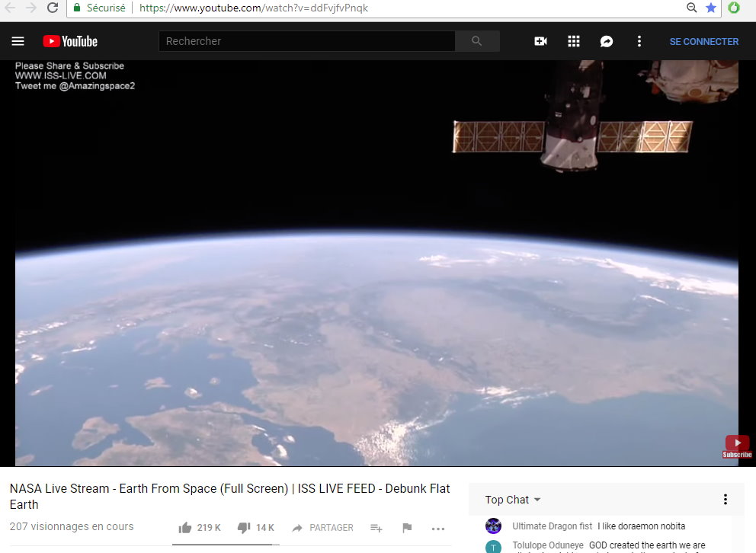Click the green secure padlock icon
Viewport: 756px width, 553px height.
point(77,8)
